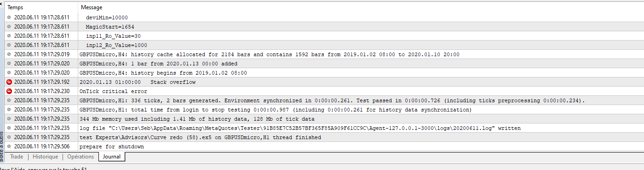644x170 pixels.
Task: Select the thread finished log entry
Action: tap(324, 137)
